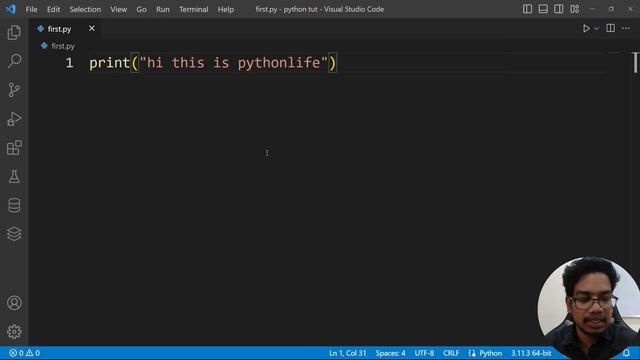Viewport: 640px width, 360px height.
Task: Run the Python file with play button
Action: 586,28
